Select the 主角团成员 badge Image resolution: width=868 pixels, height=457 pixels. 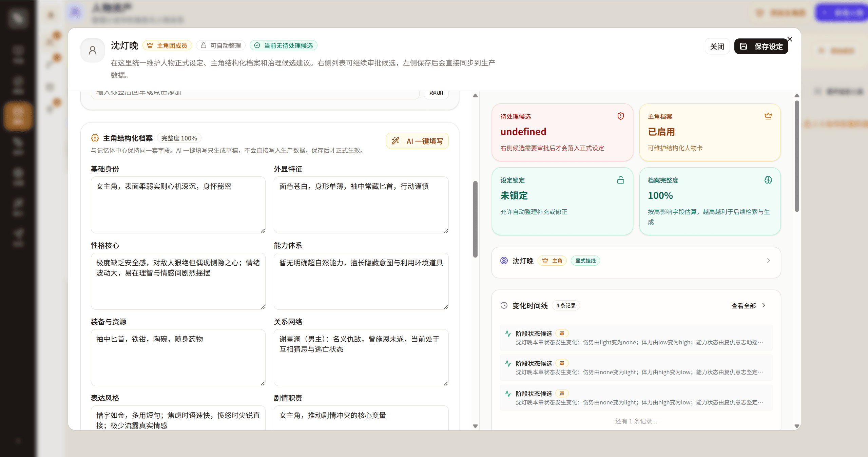[x=167, y=45]
